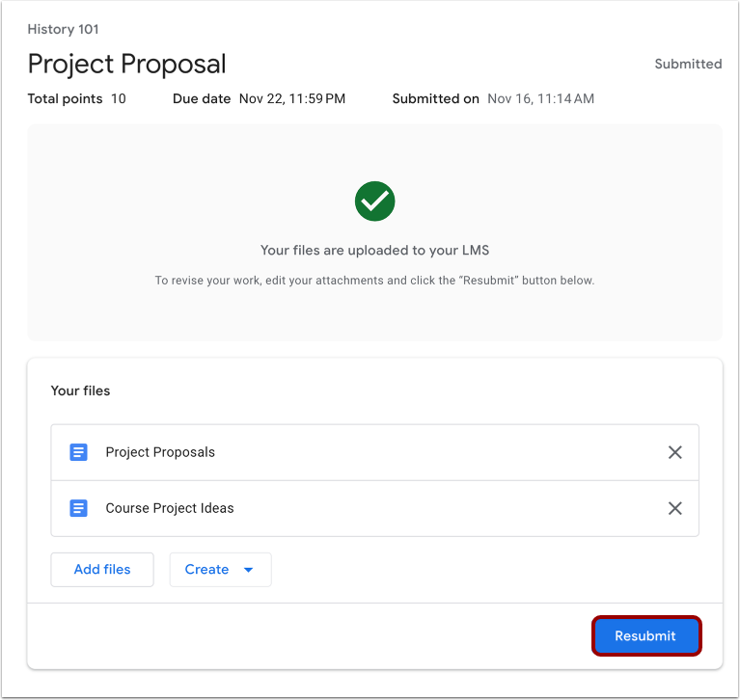The image size is (740, 700).
Task: Click the Total points 10 value
Action: [119, 98]
